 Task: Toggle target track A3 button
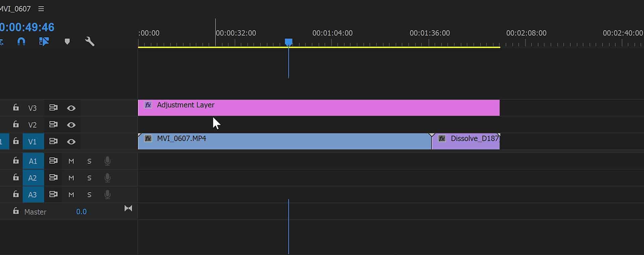tap(33, 195)
